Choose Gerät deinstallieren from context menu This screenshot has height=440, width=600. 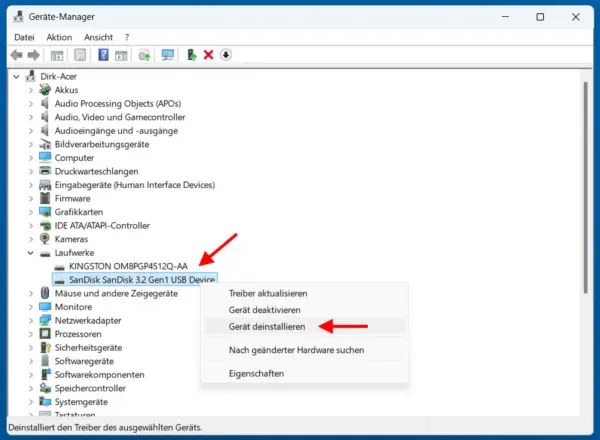305,326
